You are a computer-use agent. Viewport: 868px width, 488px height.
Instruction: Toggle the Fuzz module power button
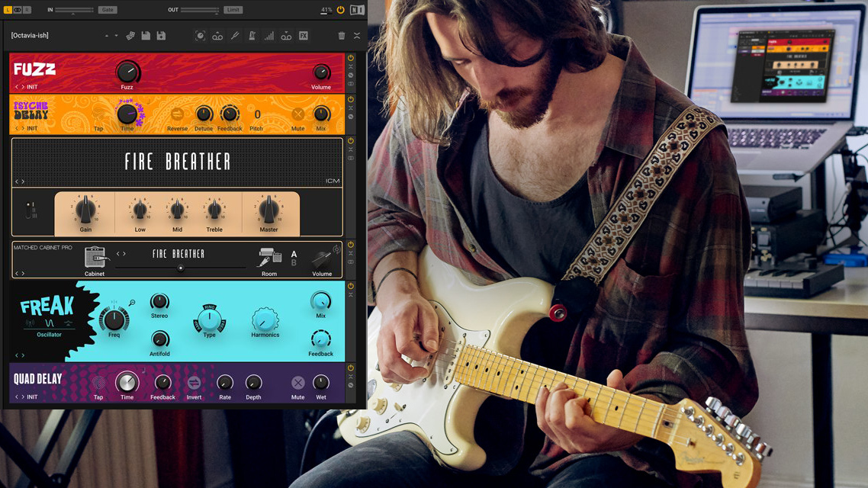(351, 58)
